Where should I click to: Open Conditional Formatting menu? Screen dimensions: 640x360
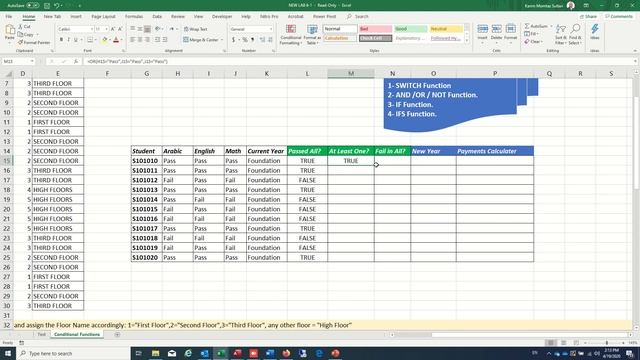291,35
